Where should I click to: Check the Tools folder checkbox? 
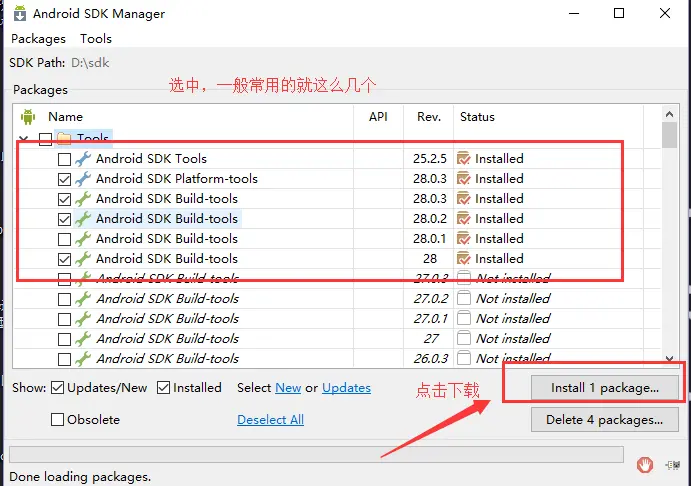45,139
